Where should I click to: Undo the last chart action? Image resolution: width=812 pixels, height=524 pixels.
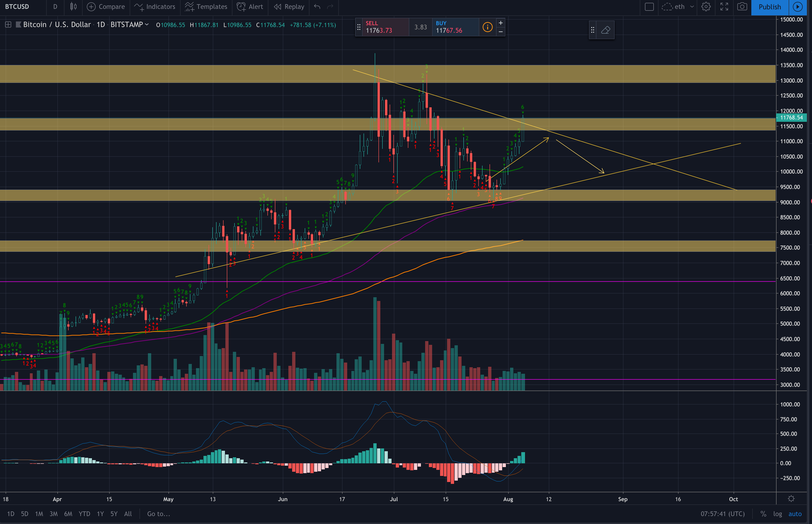coord(317,7)
